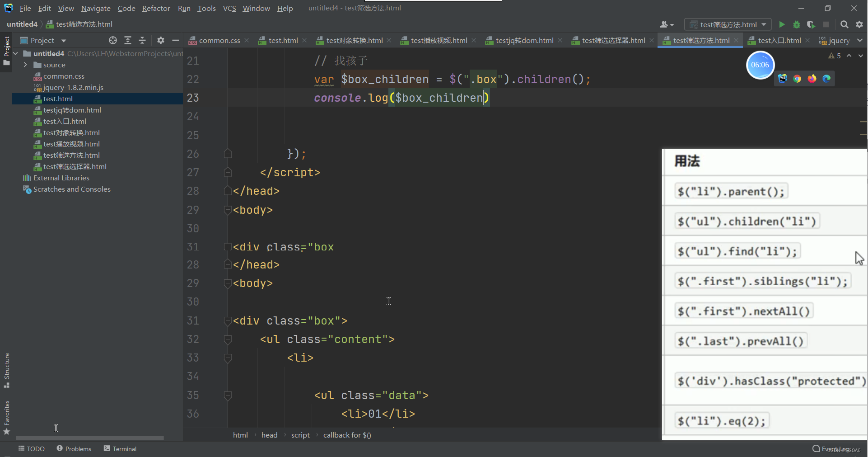Select test播放视频.html in project tree
868x457 pixels.
(x=71, y=144)
